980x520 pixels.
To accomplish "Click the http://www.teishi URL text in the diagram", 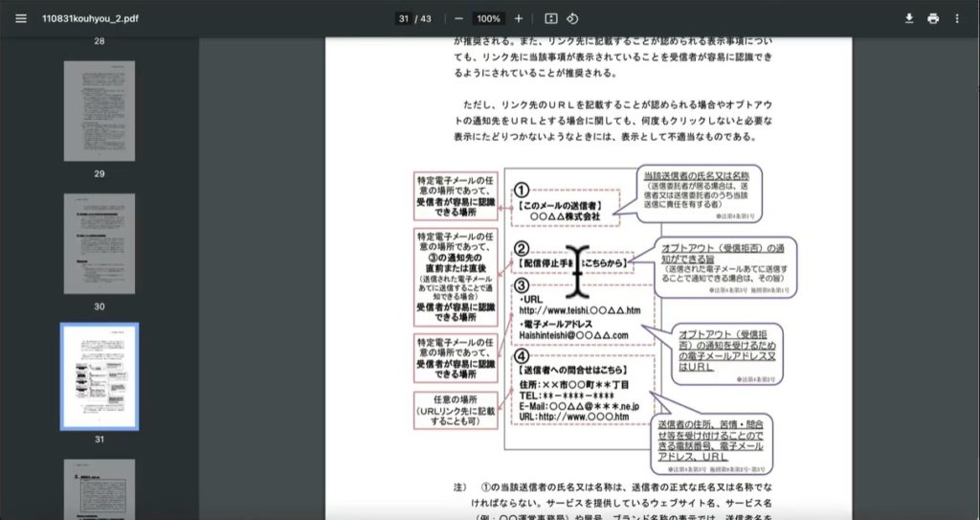I will click(581, 310).
